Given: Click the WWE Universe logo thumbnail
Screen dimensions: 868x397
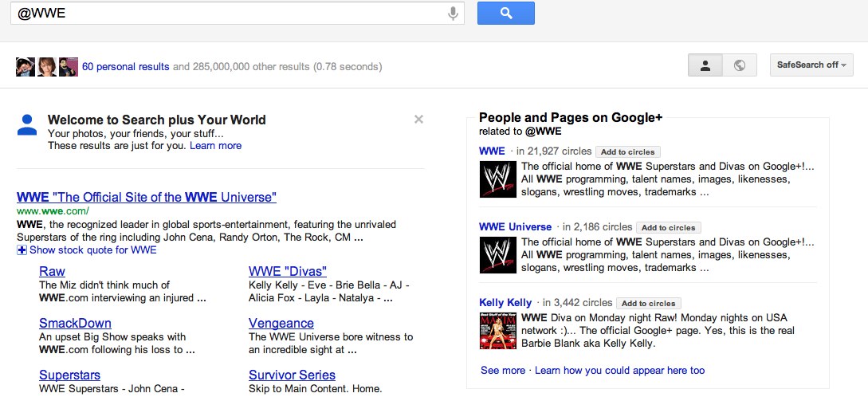Looking at the screenshot, I should (x=498, y=254).
